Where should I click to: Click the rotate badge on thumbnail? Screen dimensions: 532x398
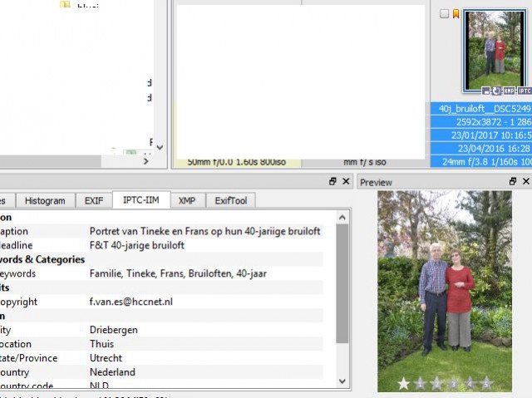(x=496, y=91)
